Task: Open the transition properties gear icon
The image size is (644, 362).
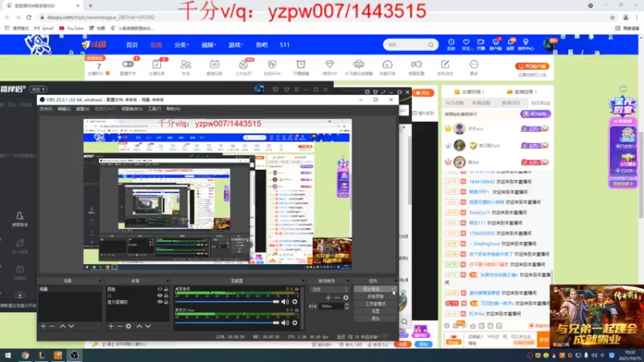Action: click(346, 298)
